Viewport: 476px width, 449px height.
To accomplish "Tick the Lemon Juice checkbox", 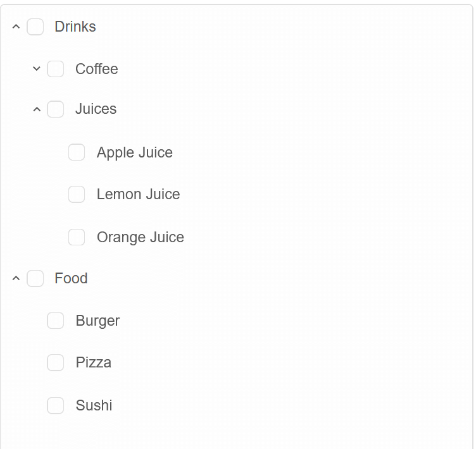I will (x=77, y=194).
